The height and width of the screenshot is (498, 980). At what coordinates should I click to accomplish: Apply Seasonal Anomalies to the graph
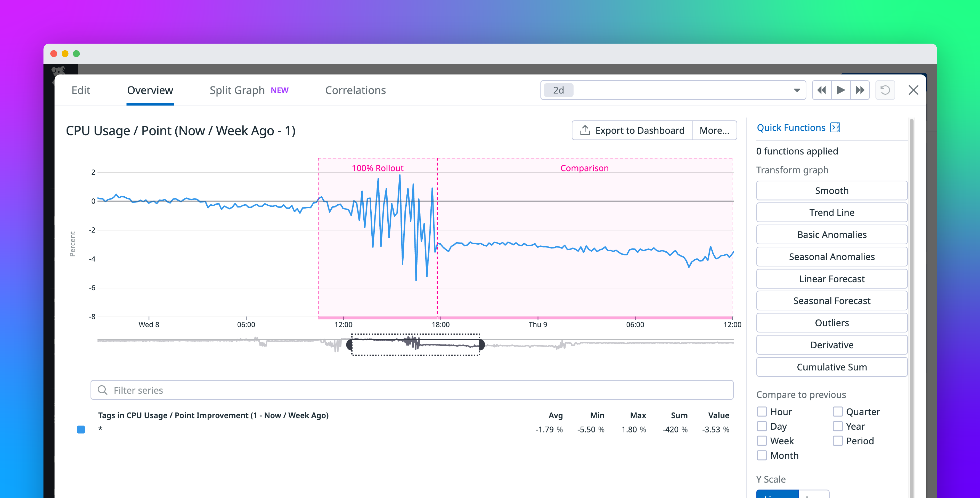click(832, 256)
